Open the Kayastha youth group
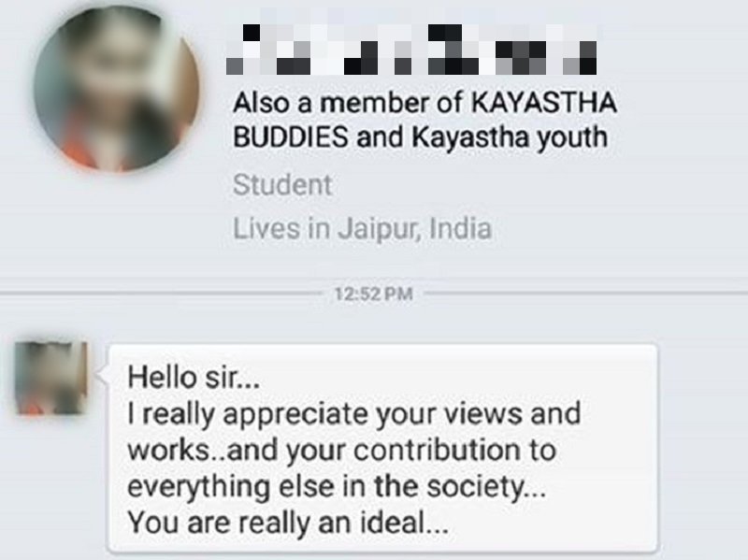The image size is (748, 560). [x=510, y=137]
